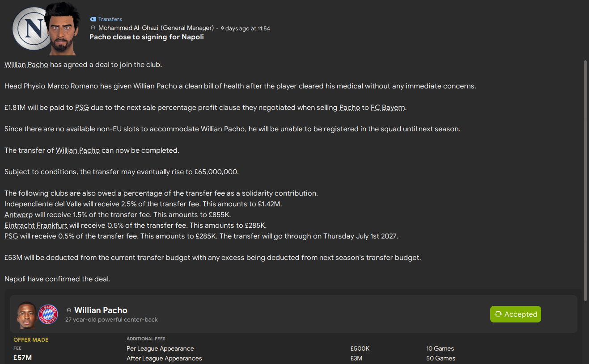
Task: Click the FC Bayern badge next to Pacho
Action: [48, 314]
